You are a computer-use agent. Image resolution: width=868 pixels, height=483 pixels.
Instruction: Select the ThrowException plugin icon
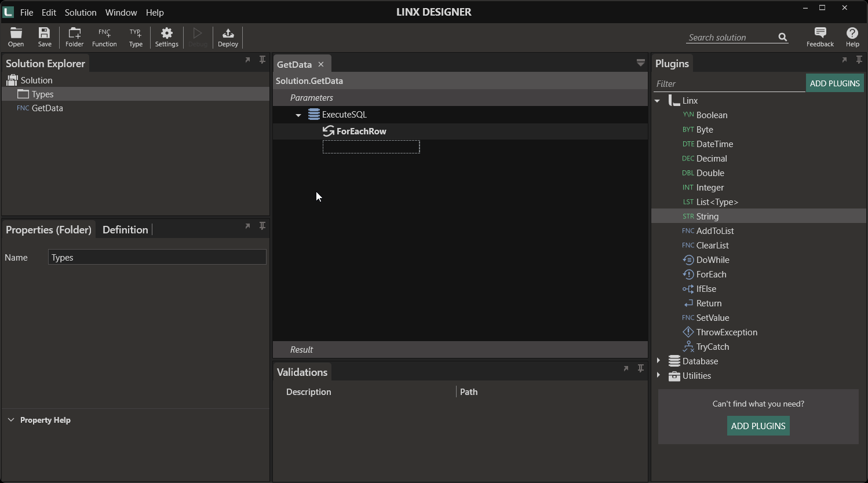688,332
